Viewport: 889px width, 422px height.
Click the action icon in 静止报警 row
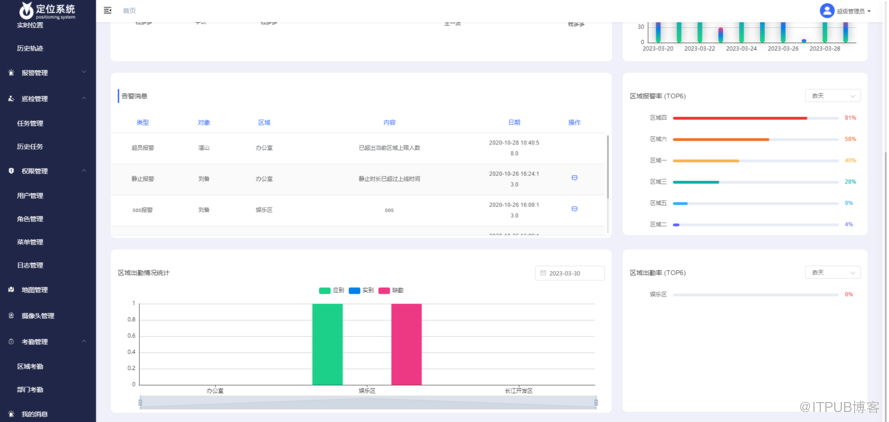coord(574,178)
